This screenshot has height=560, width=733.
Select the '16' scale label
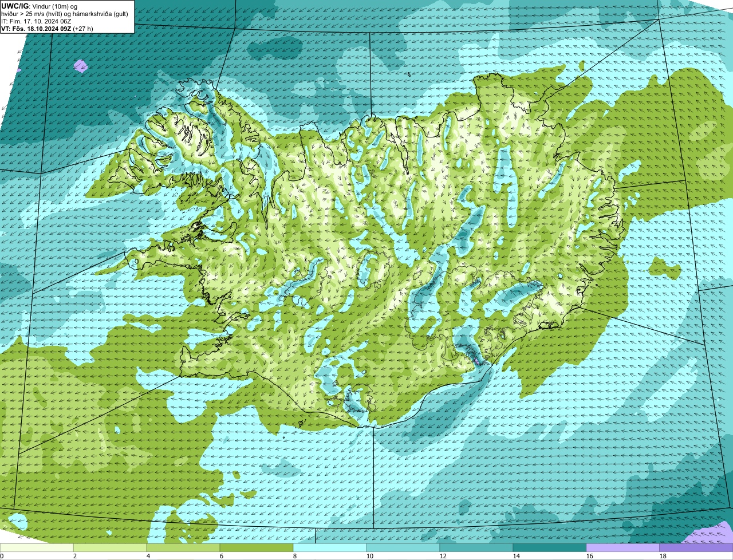point(590,556)
